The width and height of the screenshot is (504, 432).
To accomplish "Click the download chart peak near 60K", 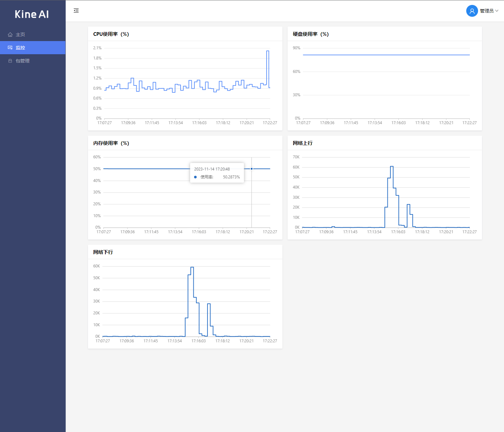I will (x=192, y=267).
